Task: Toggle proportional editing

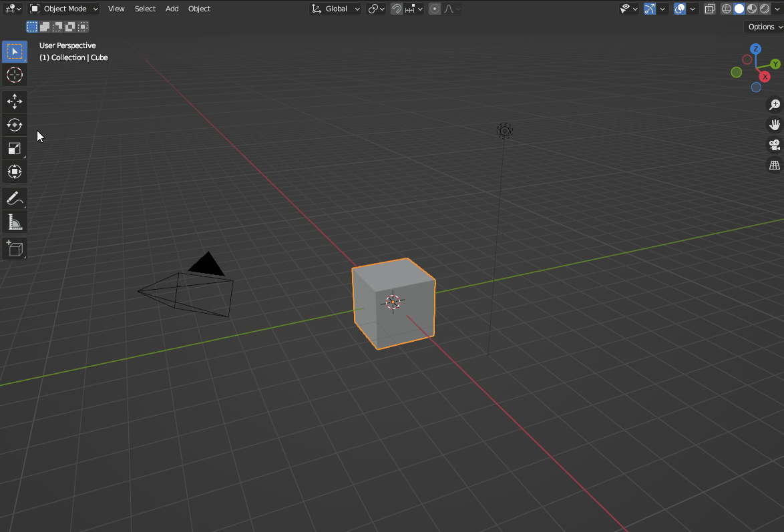Action: coord(435,9)
